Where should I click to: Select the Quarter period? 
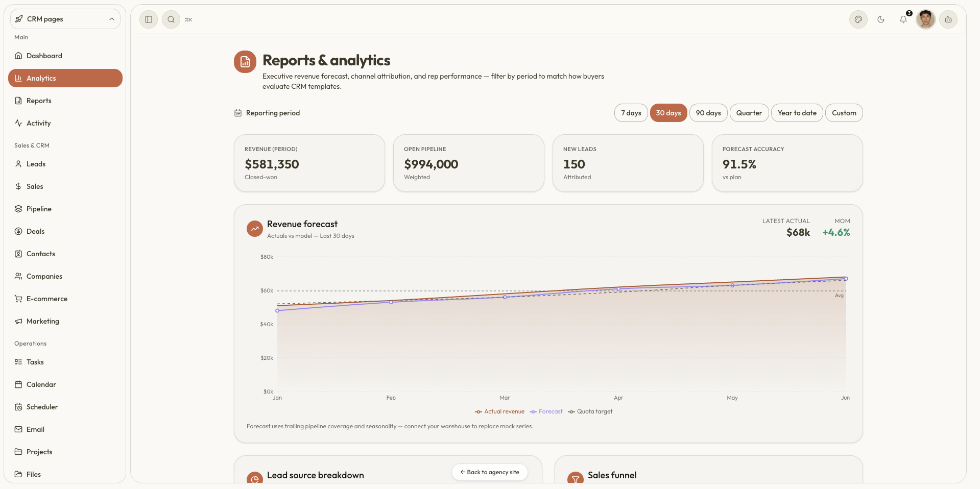click(749, 113)
